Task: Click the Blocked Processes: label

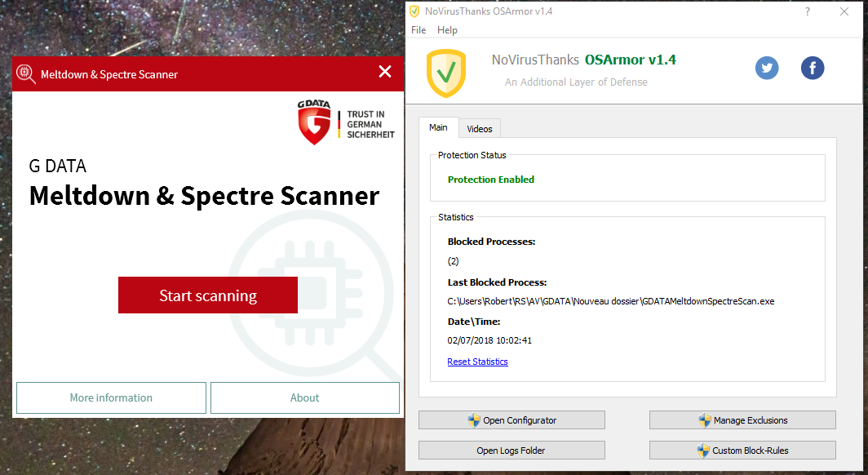Action: tap(492, 242)
